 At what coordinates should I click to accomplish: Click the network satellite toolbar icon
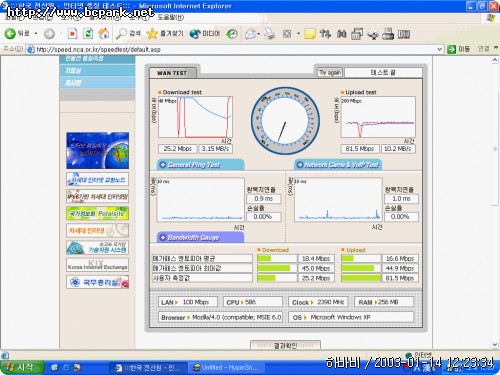(373, 34)
